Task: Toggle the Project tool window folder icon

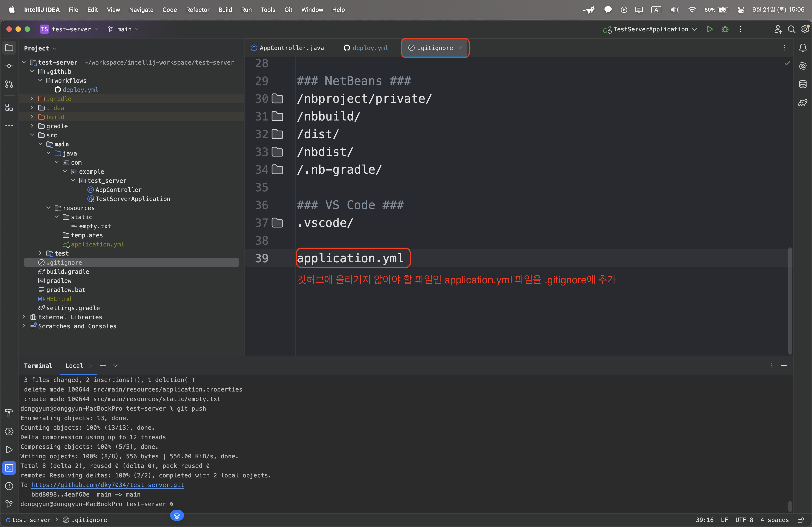Action: [x=9, y=48]
